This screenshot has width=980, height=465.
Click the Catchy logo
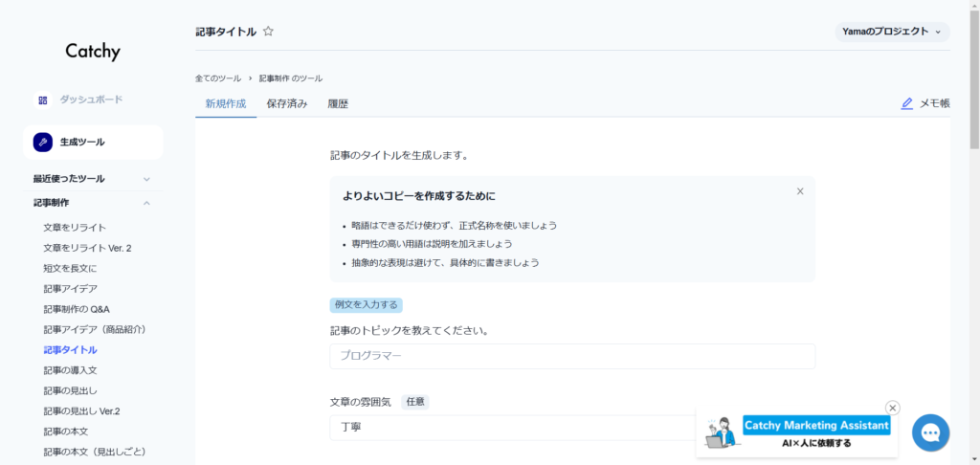[x=93, y=52]
